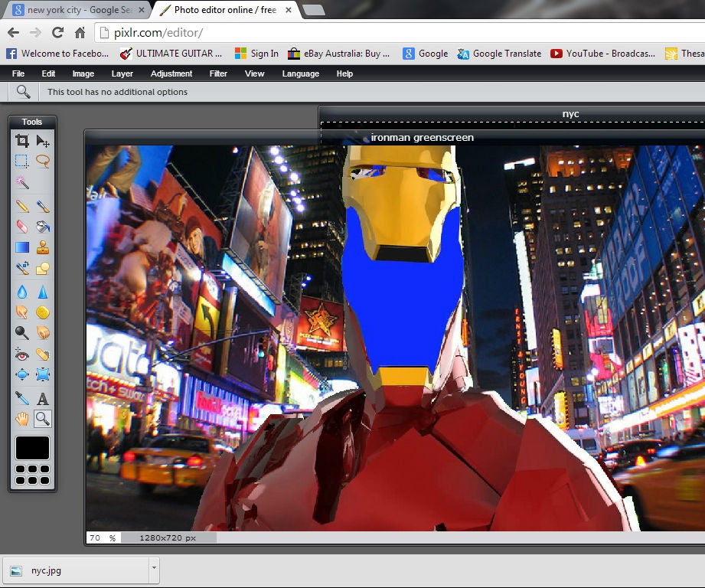Open the main color swatch picker
705x588 pixels.
[x=32, y=448]
